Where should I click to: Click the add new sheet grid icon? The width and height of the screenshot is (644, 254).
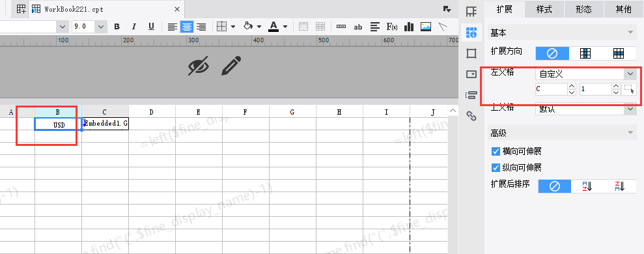pos(21,8)
